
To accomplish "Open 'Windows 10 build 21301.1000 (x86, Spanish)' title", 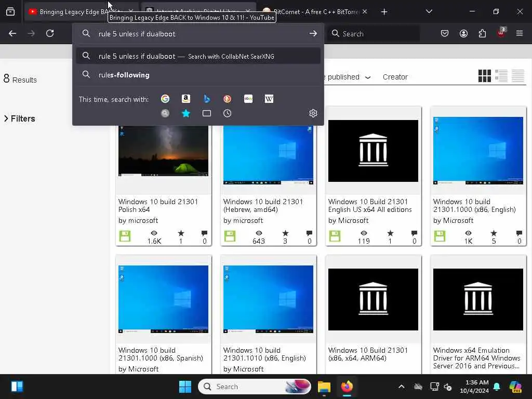I will pyautogui.click(x=161, y=354).
